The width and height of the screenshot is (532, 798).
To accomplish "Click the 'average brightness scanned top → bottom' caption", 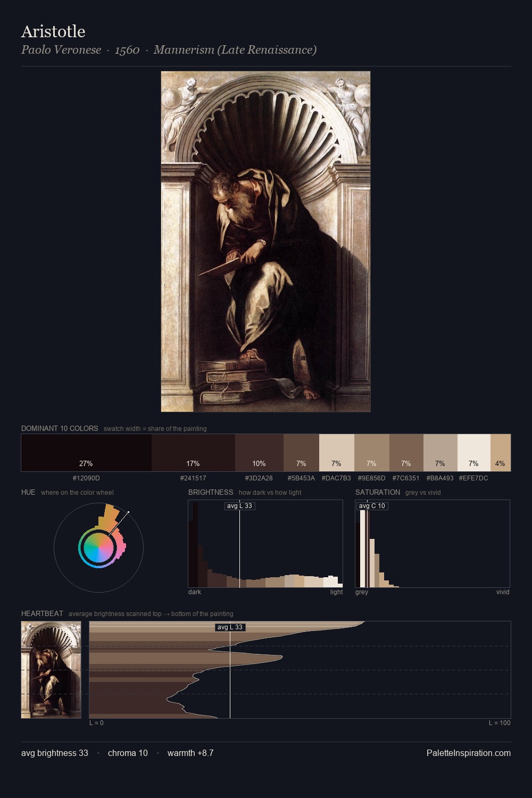I will click(151, 614).
